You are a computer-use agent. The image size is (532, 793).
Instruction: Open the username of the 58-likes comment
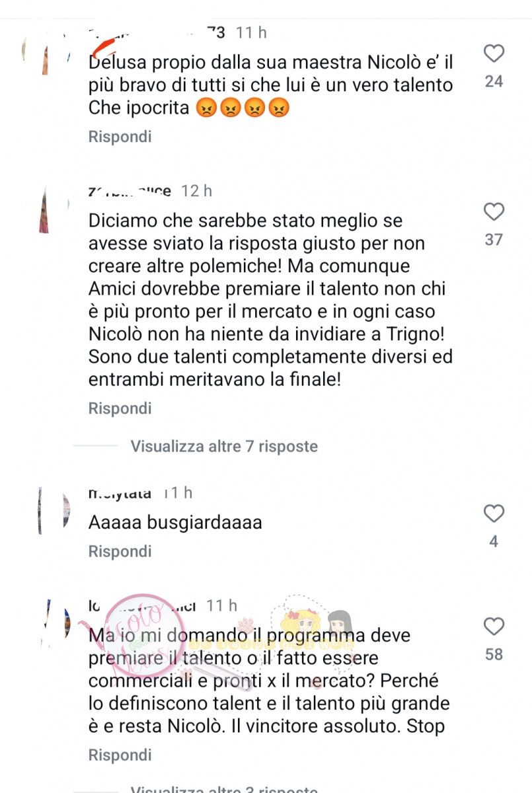coord(142,605)
